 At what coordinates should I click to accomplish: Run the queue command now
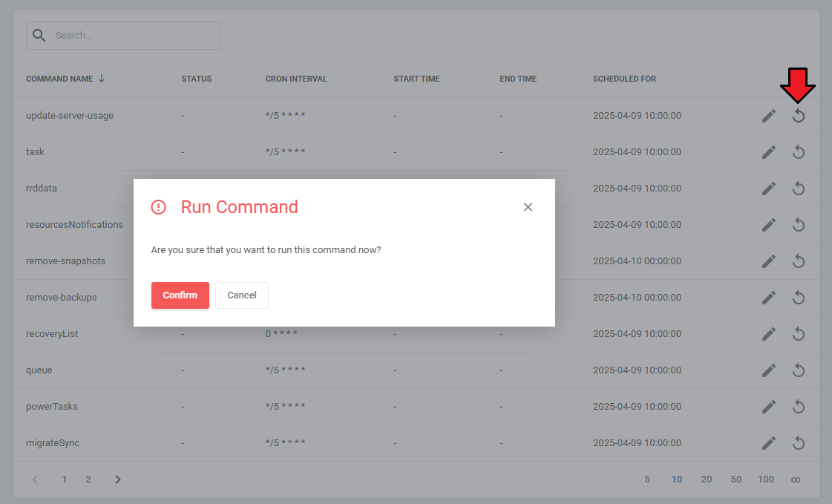(x=799, y=370)
